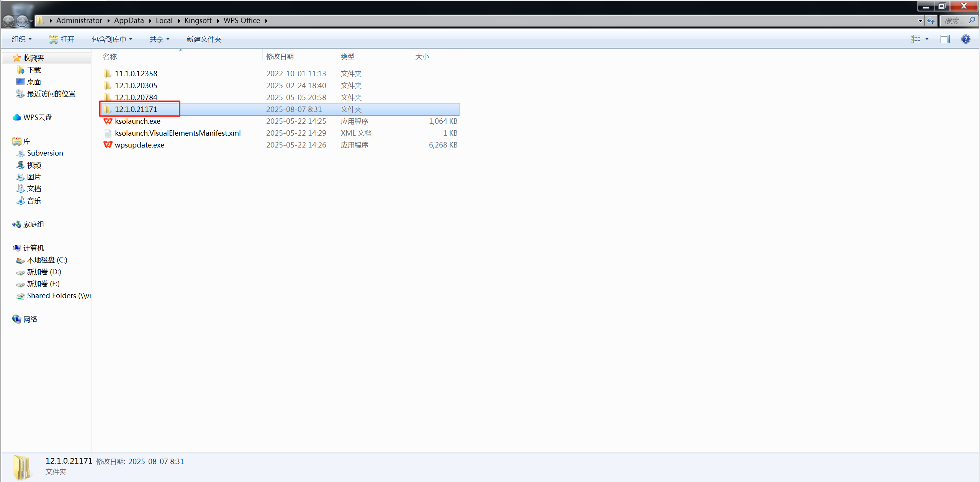Click the Back navigation arrow
The height and width of the screenshot is (482, 980).
[x=8, y=21]
